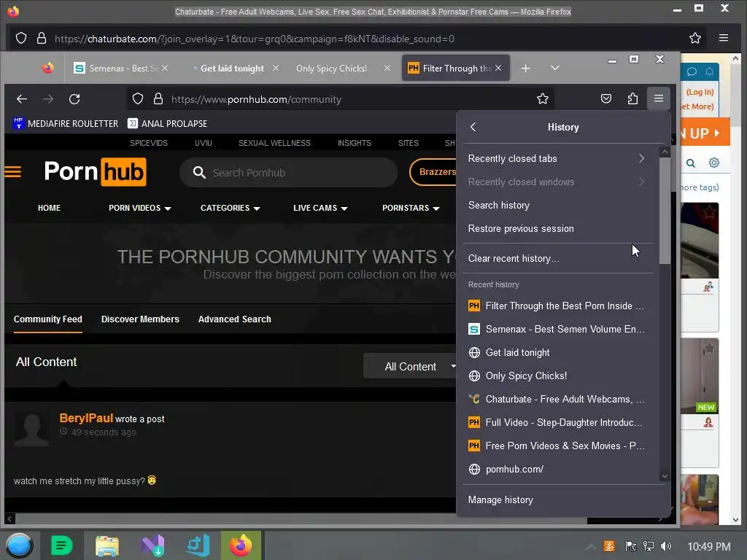The image size is (747, 560).
Task: Click the HOME navigation link
Action: coord(49,208)
